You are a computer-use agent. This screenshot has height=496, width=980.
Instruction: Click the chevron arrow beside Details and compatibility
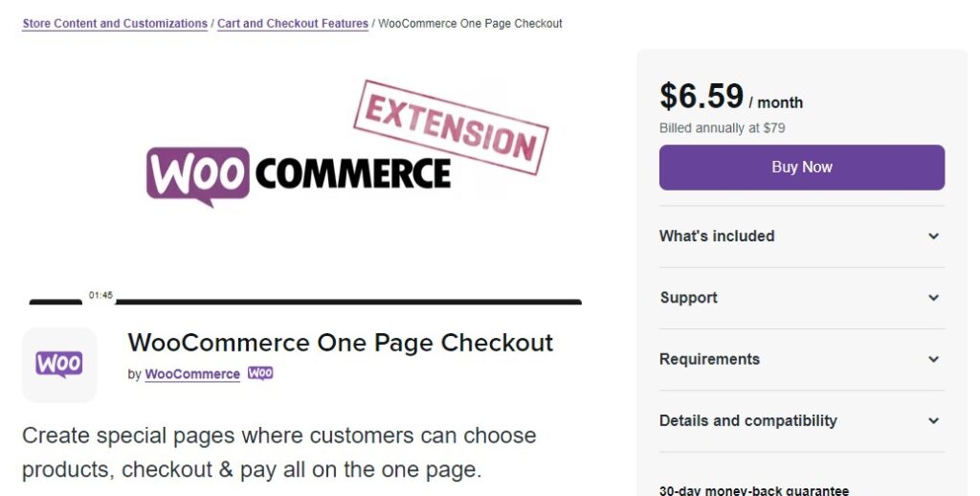click(933, 421)
